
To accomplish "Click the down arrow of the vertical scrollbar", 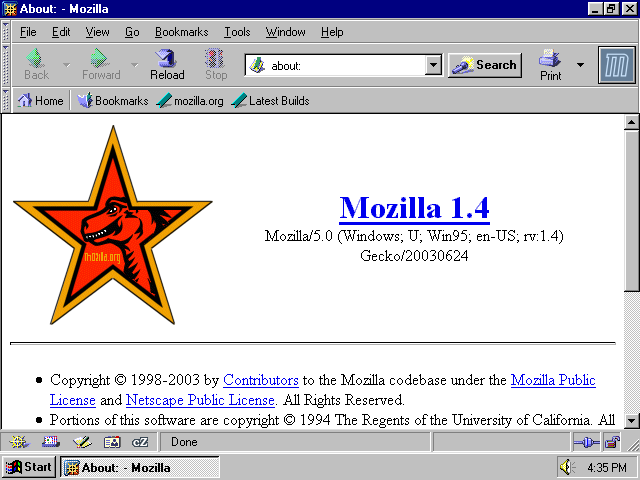I will coord(631,421).
